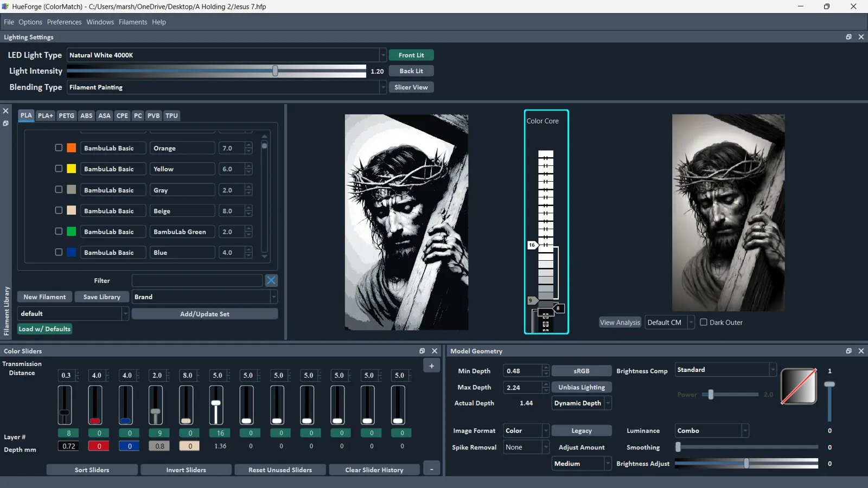
Task: Close the Color Sliders panel
Action: 435,351
